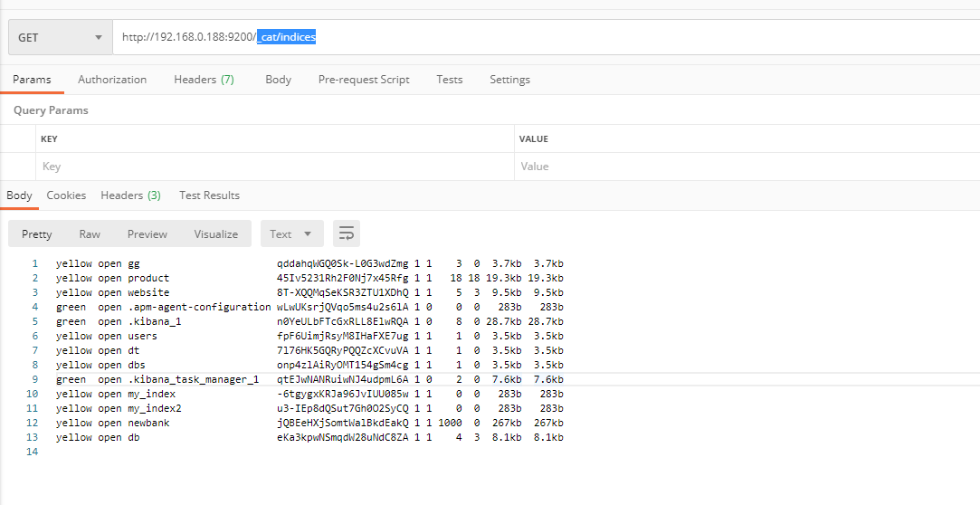
Task: Open the GET method dropdown
Action: 60,37
